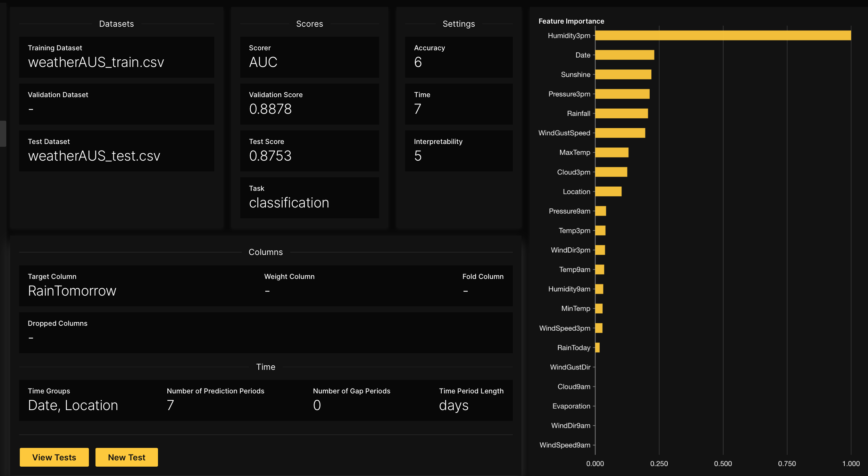Select the Validation Score 0.8878 card

coord(309,104)
